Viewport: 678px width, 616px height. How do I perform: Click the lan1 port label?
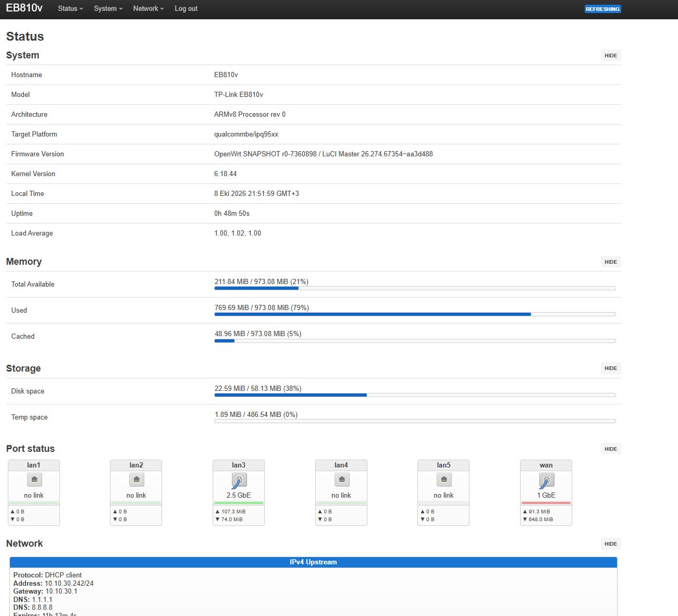pyautogui.click(x=34, y=465)
